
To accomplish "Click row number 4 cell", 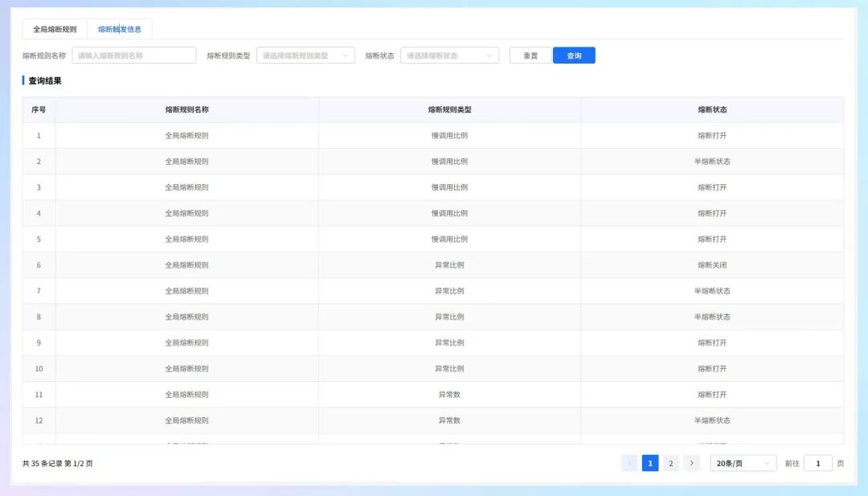I will pos(39,213).
